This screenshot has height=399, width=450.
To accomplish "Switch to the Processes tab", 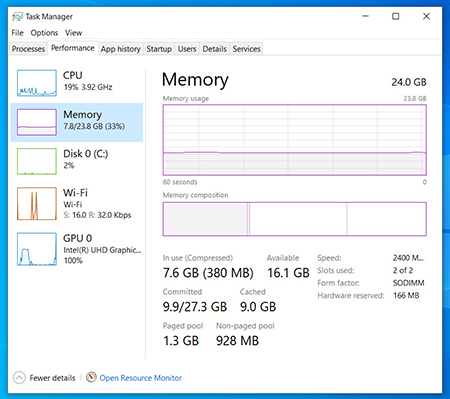I will point(28,49).
